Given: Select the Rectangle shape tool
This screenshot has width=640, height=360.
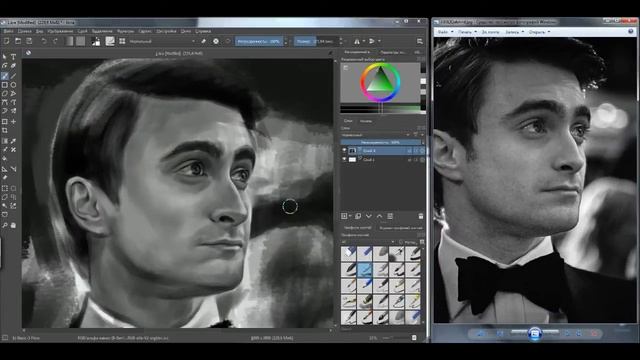Looking at the screenshot, I should point(4,85).
